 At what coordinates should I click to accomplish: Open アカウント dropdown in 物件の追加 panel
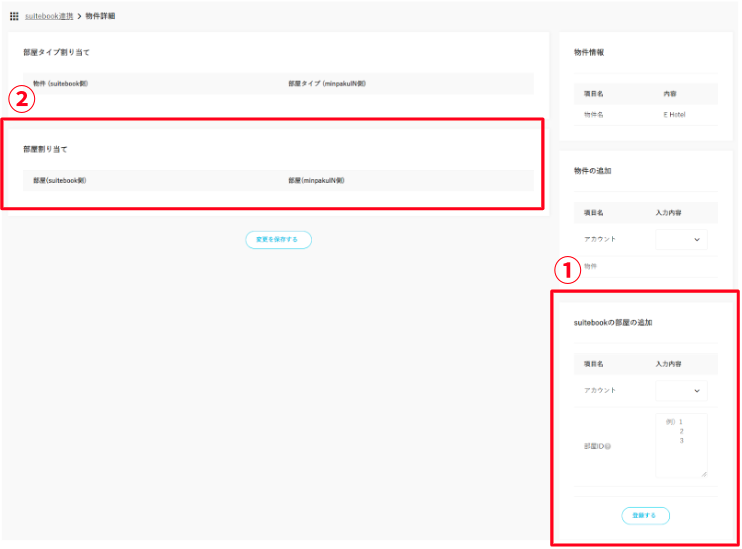[681, 239]
